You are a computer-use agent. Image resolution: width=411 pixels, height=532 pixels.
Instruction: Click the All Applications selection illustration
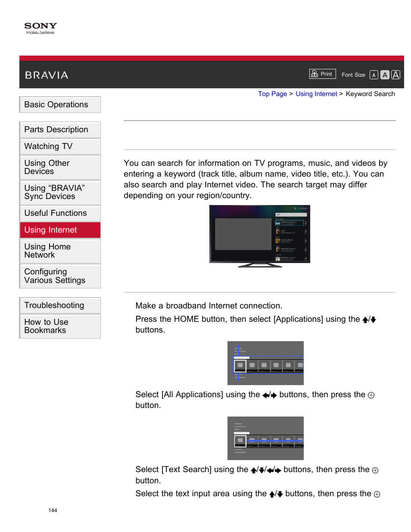[265, 438]
